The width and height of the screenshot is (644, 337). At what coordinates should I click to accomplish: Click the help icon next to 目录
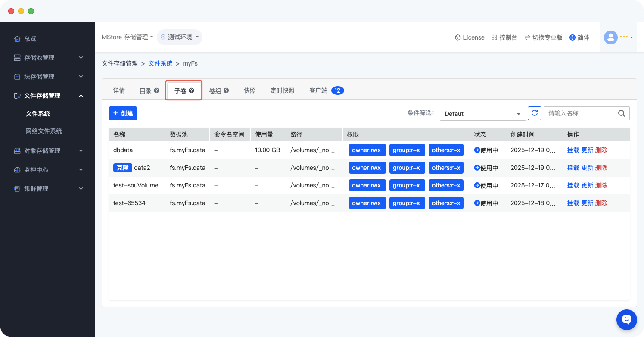coord(157,90)
